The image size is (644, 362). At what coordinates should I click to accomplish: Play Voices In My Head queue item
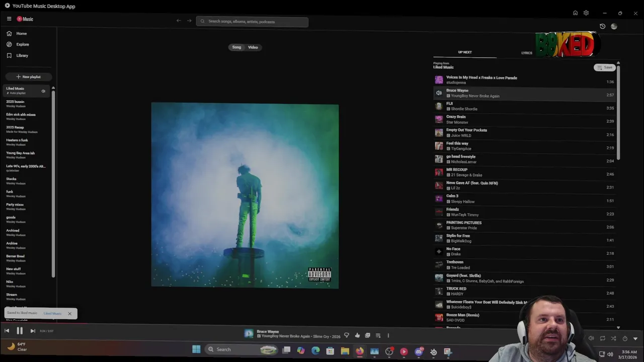524,80
